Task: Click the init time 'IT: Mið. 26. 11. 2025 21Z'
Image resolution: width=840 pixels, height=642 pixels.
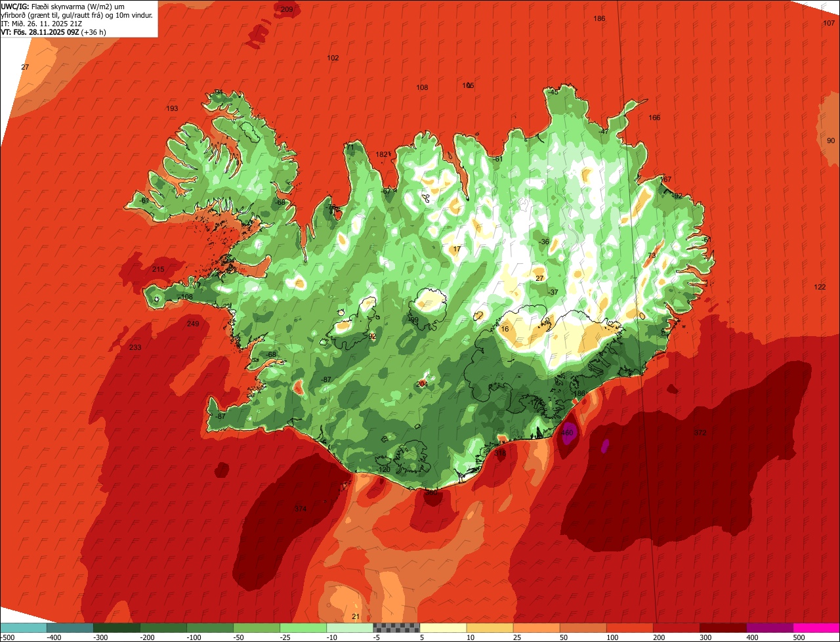Action: point(41,23)
